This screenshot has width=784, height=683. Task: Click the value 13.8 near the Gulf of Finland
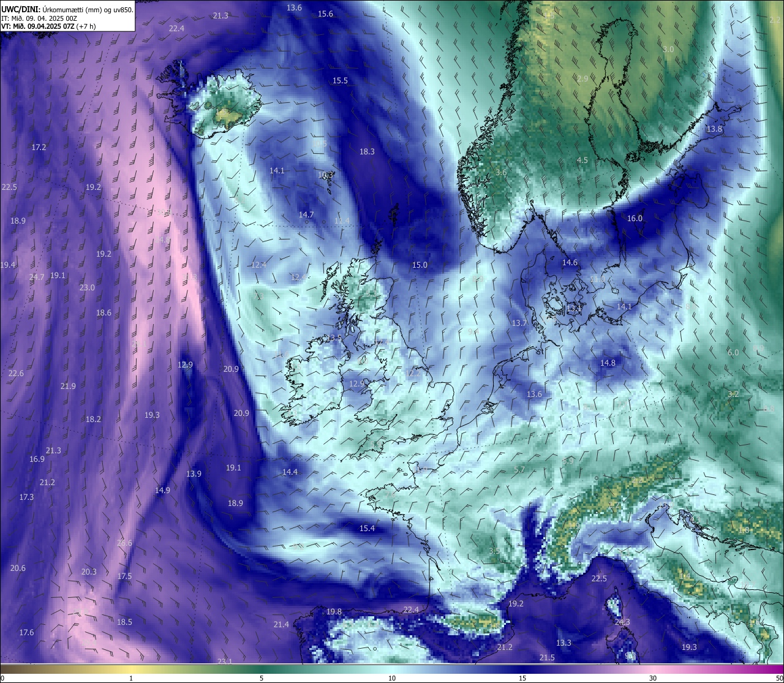[x=714, y=129]
